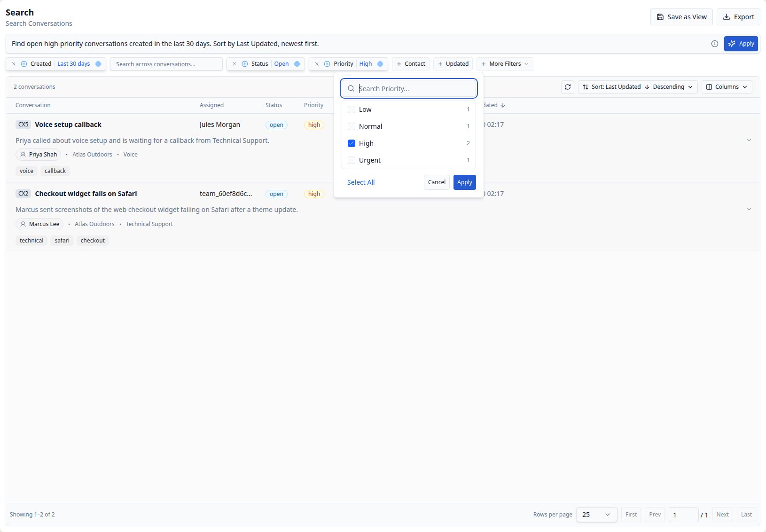Viewport: 766px width, 532px height.
Task: Click the Next page button
Action: point(722,515)
